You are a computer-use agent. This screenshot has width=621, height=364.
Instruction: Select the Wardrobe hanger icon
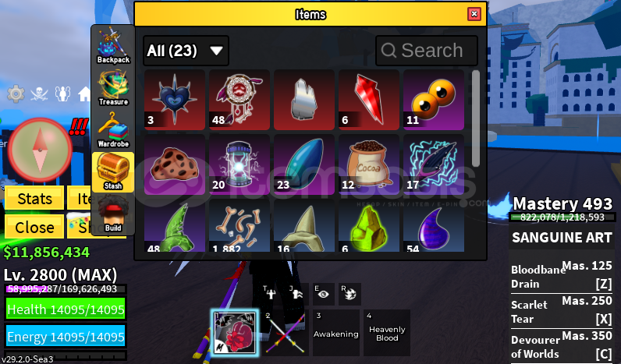coord(113,129)
